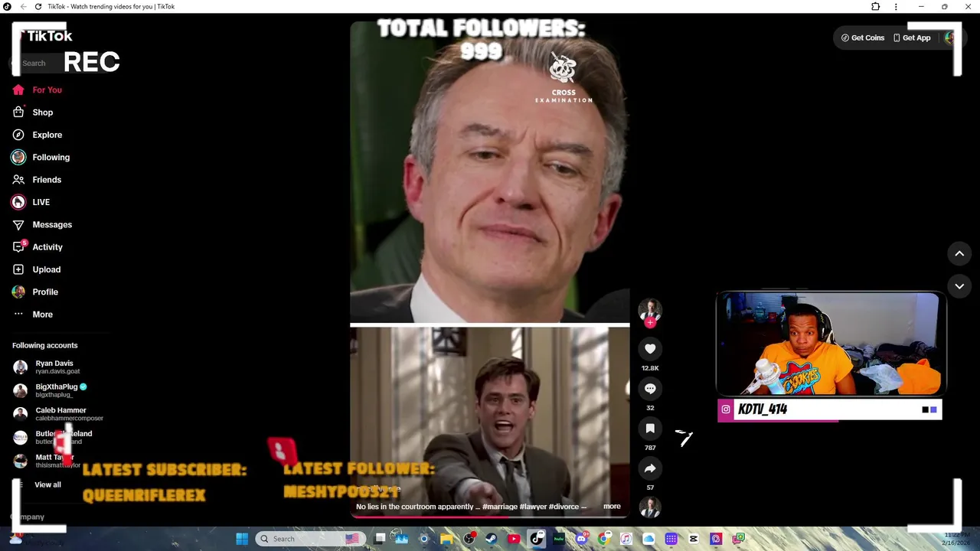This screenshot has height=551, width=980.
Task: Click the Activity notifications icon
Action: coord(18,247)
